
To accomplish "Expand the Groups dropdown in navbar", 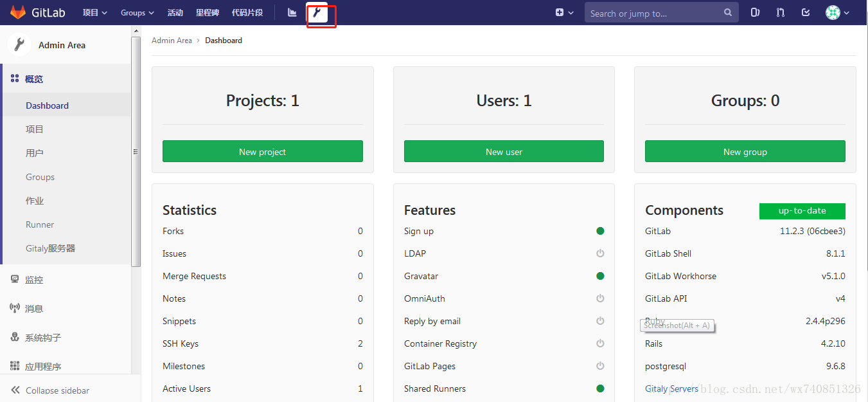I will (137, 12).
